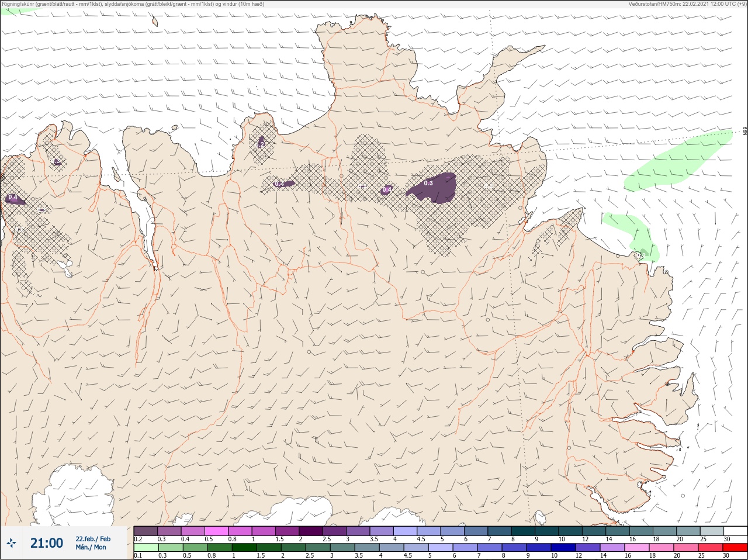Pick the bright pink 0.5–0.8 swatch in top scale
Screen dimensions: 748x560
tap(217, 531)
